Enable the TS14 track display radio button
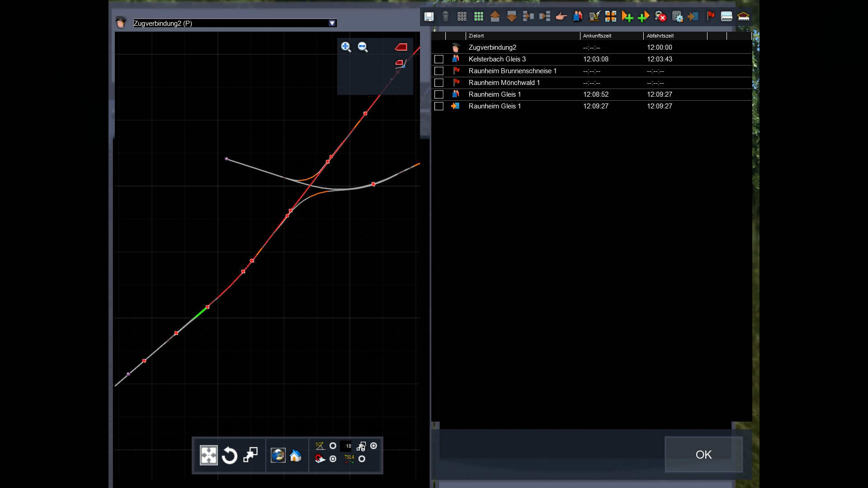868x488 pixels. (x=362, y=459)
